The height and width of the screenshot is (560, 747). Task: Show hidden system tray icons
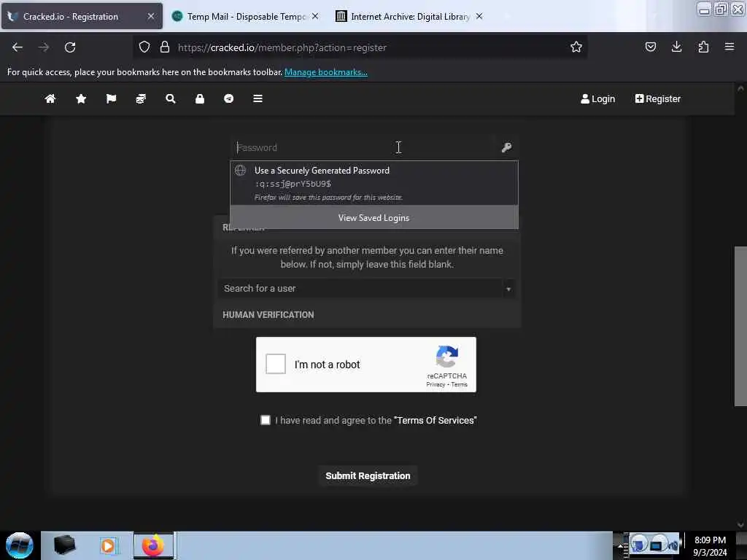pyautogui.click(x=620, y=545)
